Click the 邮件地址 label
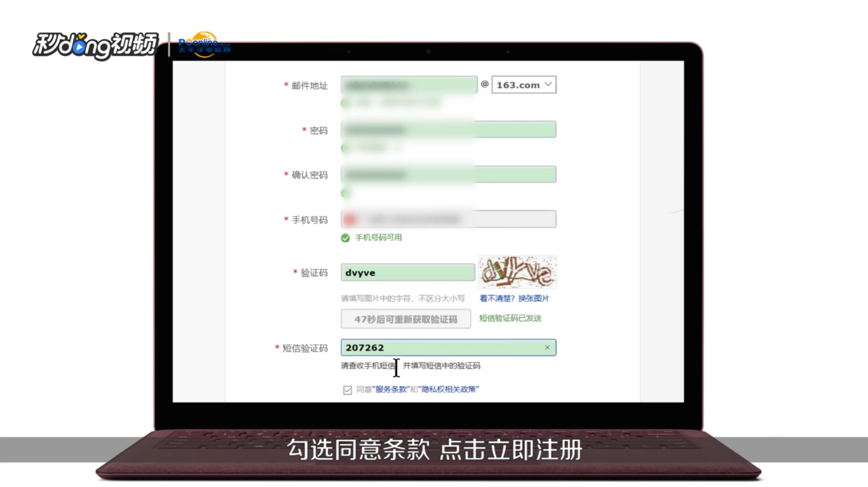Screen dimensions: 868x487 coord(309,85)
